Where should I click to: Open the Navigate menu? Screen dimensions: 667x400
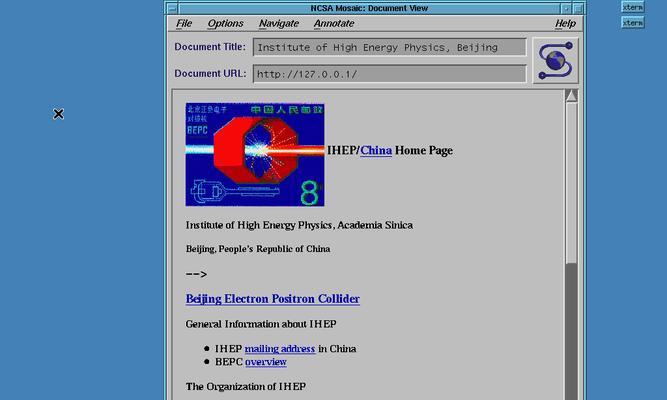[x=279, y=23]
